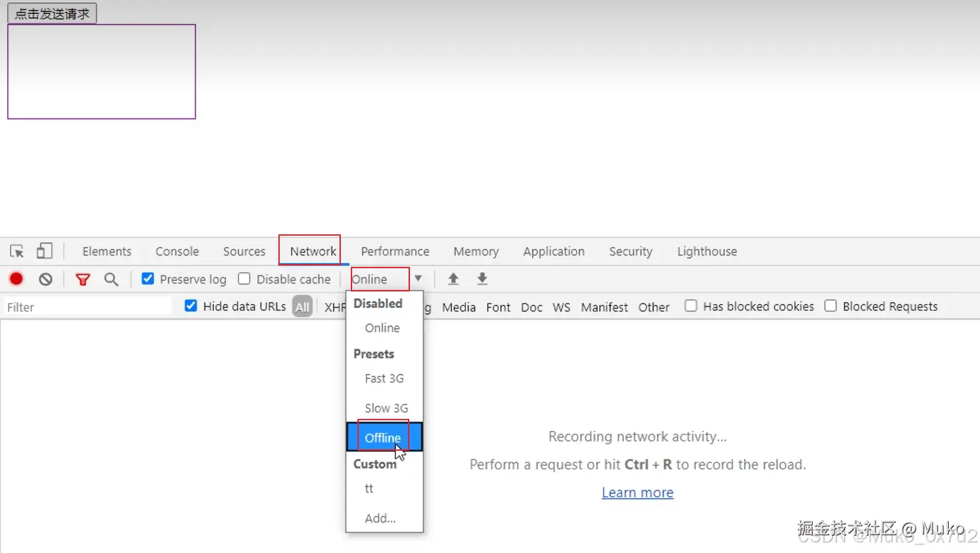
Task: Click the Export HAR download icon
Action: (482, 279)
